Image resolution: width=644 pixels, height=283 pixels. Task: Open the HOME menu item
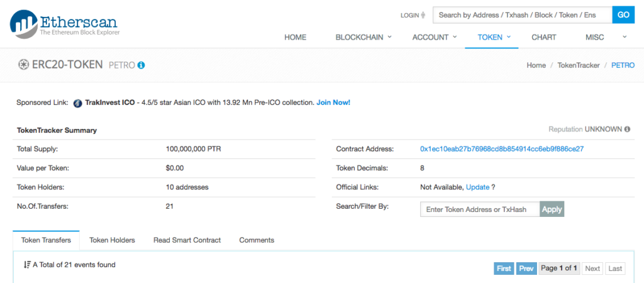point(296,37)
